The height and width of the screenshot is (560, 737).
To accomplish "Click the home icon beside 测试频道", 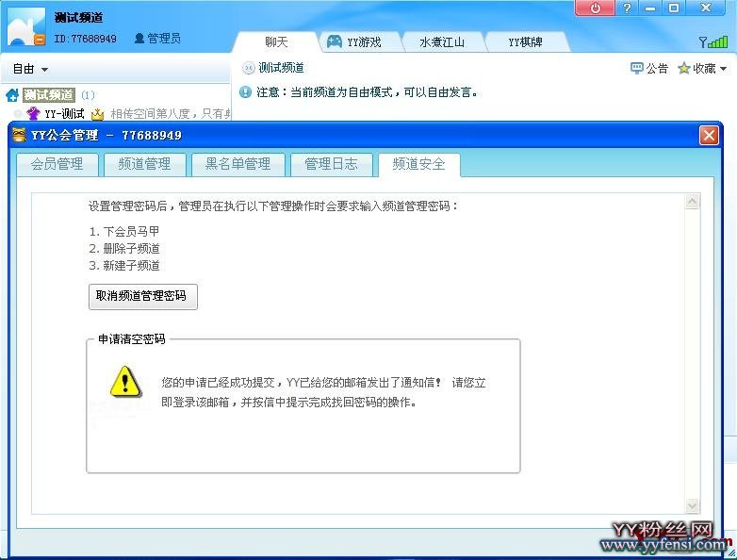I will click(12, 95).
